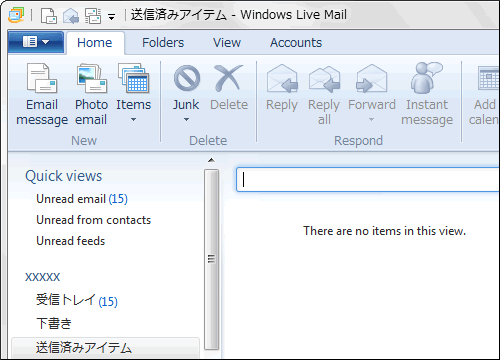
Task: Expand the Items dropdown arrow
Action: (133, 119)
